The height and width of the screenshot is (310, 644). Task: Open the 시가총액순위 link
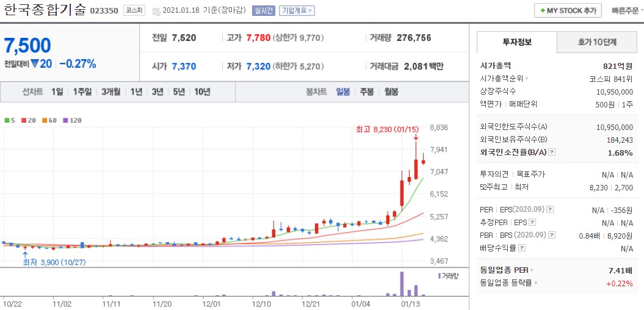pyautogui.click(x=504, y=78)
